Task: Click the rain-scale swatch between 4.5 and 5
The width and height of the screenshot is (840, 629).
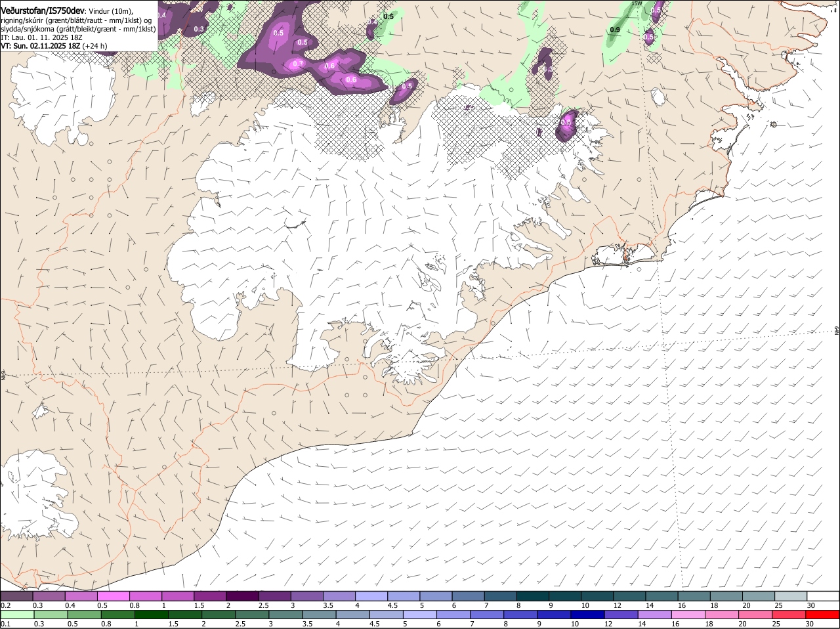Action: coord(386,615)
